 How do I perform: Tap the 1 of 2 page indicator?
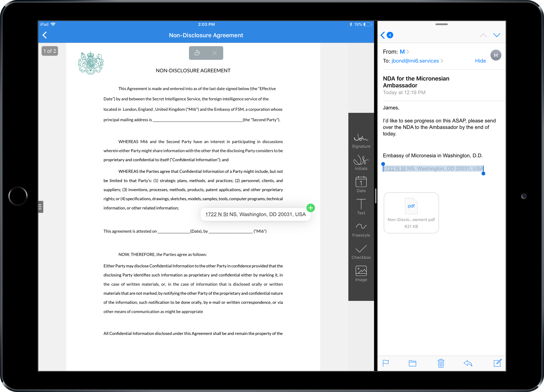tap(50, 51)
